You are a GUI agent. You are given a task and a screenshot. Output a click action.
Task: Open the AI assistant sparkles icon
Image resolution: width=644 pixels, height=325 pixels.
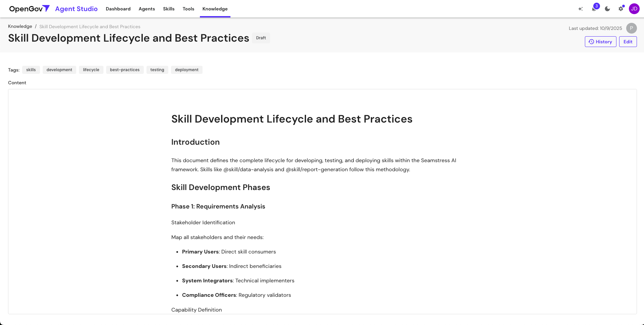pyautogui.click(x=581, y=9)
